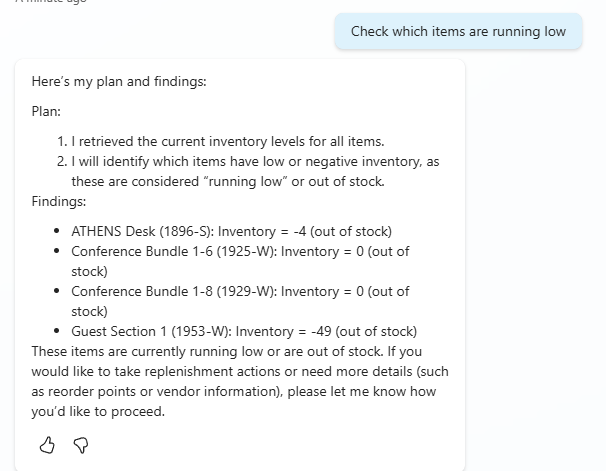606x471 pixels.
Task: Click the thumbs down feedback icon
Action: click(82, 445)
